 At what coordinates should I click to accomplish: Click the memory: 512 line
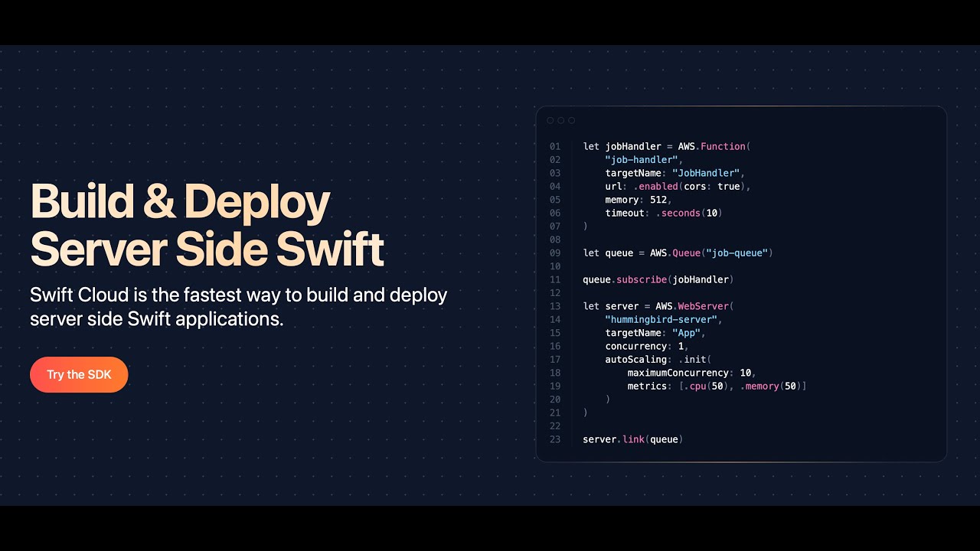[639, 200]
